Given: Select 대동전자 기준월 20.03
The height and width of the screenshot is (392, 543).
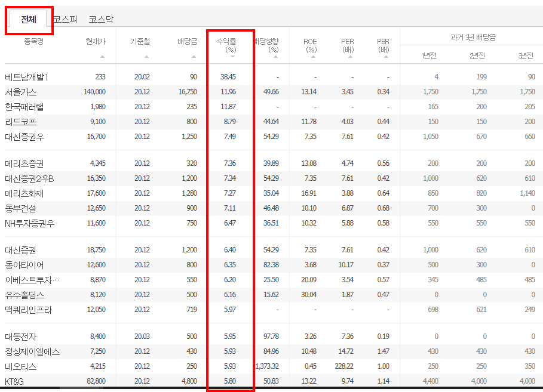Looking at the screenshot, I should tap(142, 336).
